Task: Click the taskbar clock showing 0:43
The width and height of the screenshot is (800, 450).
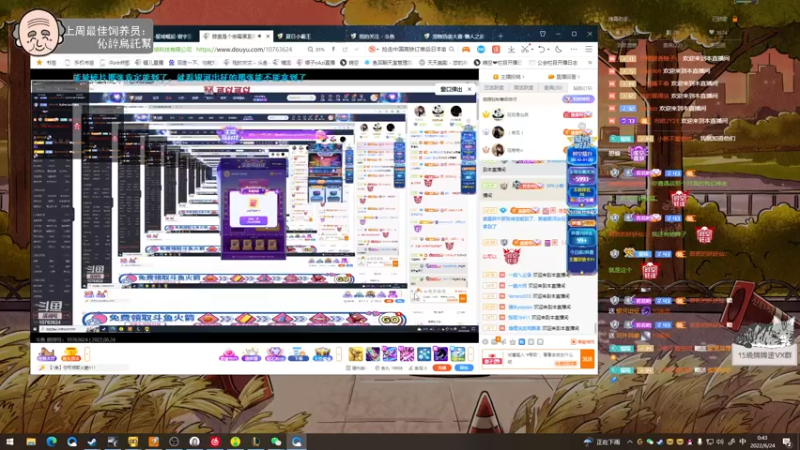Action: (762, 442)
